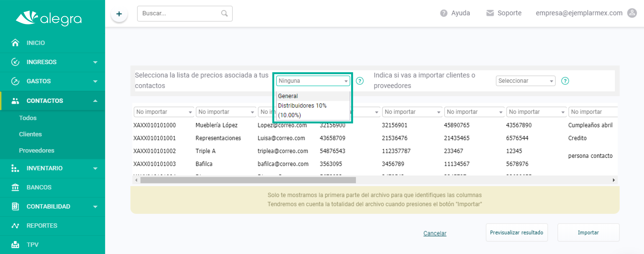Screen dimensions: 644x254
Task: Open column dropdown above 32156901
Action: point(412,112)
